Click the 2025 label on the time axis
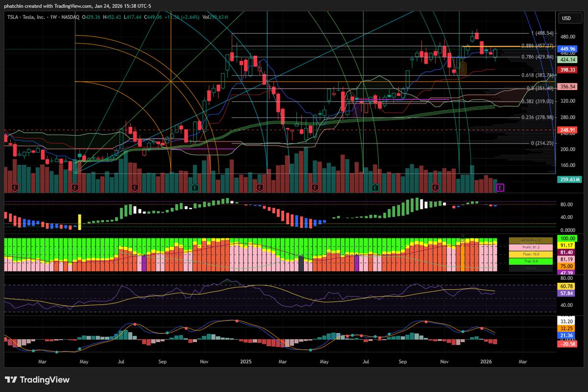This screenshot has height=392, width=588. pos(245,362)
